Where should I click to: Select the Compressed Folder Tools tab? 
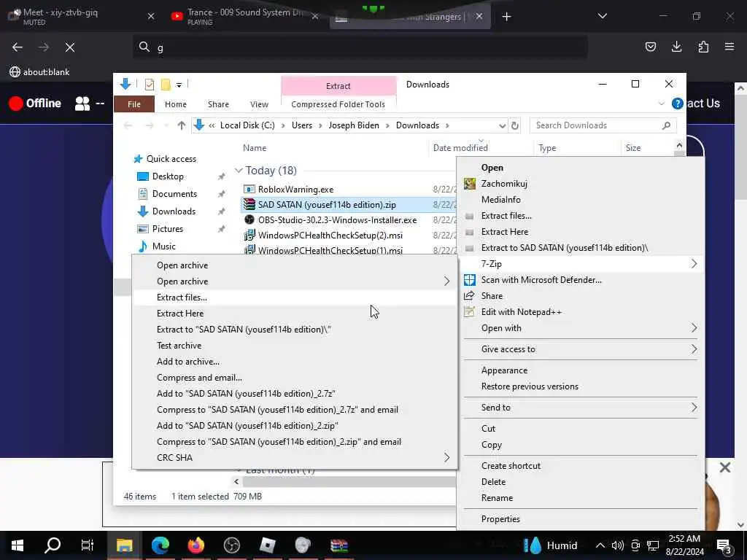338,104
